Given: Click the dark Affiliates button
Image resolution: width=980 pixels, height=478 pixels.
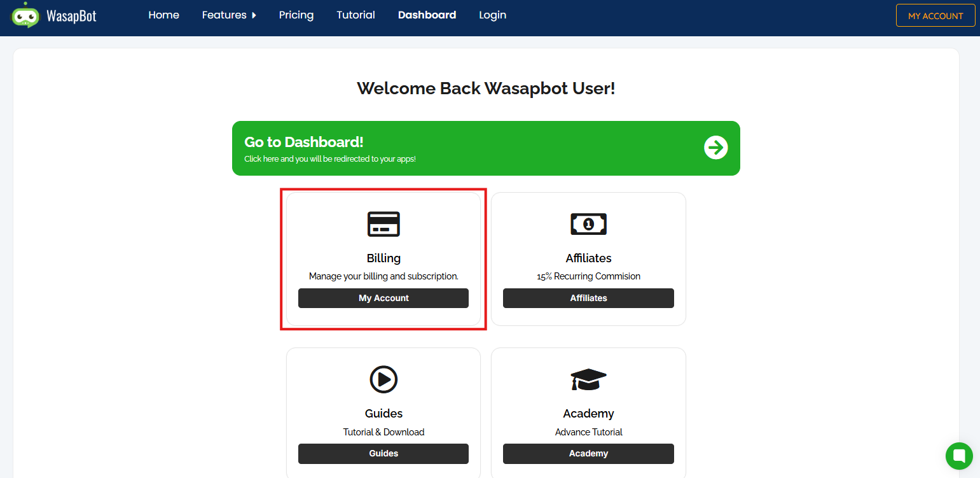Looking at the screenshot, I should tap(588, 298).
